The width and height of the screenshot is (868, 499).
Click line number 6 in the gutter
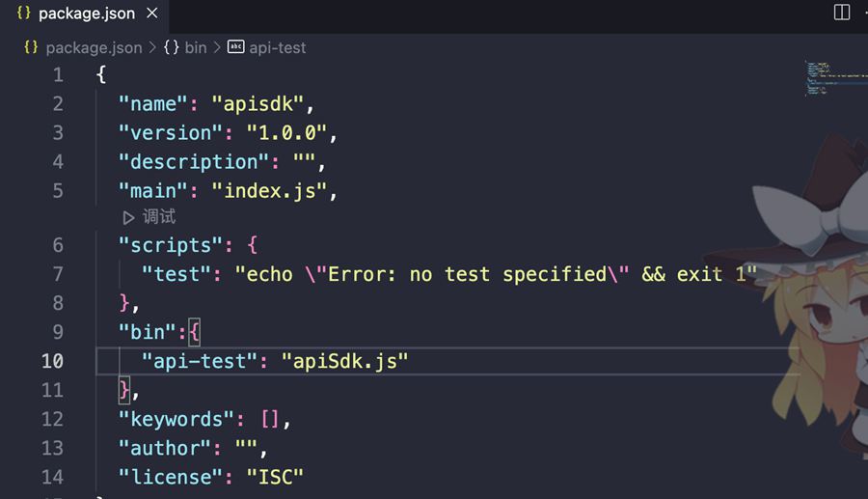click(x=58, y=245)
